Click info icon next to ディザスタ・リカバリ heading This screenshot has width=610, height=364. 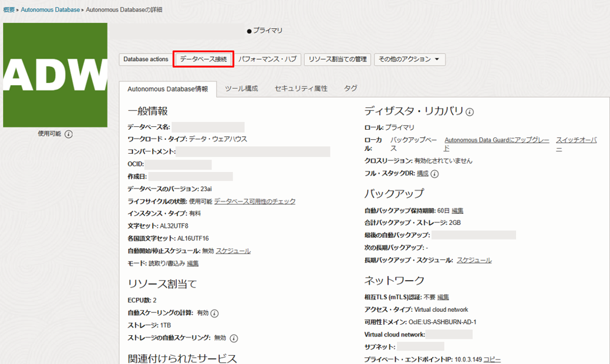[470, 112]
